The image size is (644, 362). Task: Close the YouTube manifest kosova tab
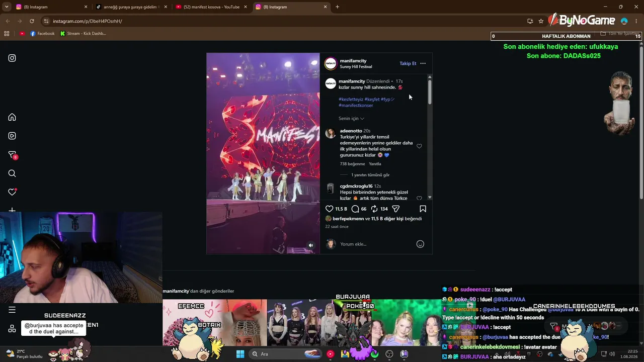246,7
